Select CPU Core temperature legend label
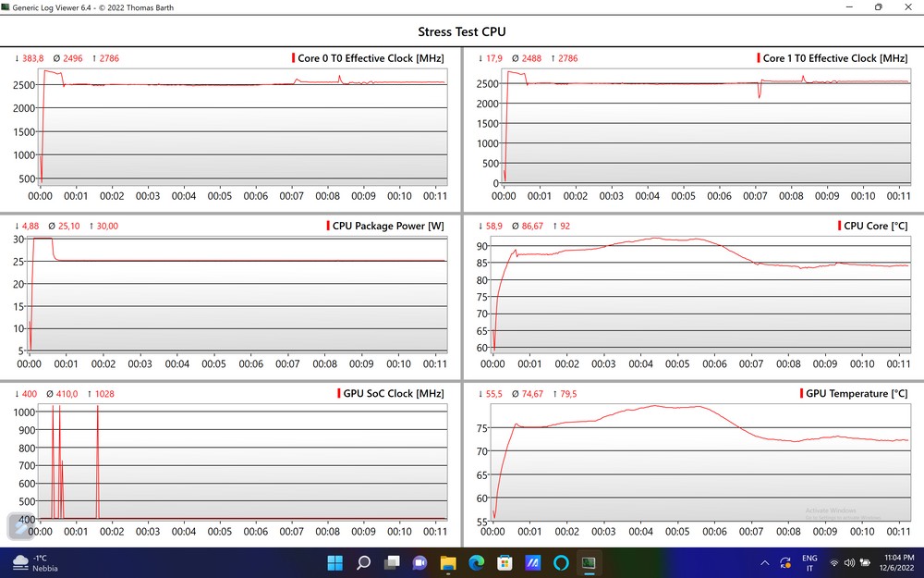Viewport: 924px width, 578px height. pos(875,226)
